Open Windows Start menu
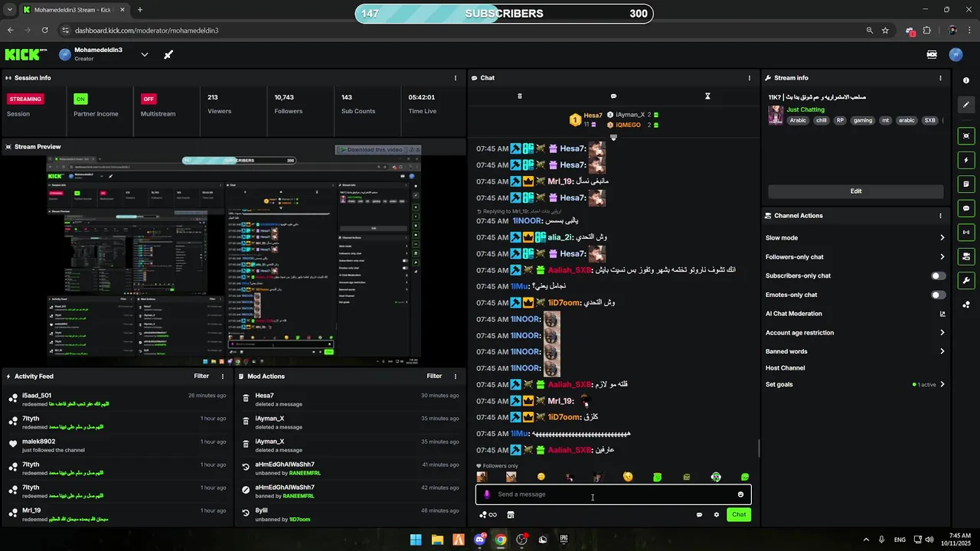This screenshot has height=551, width=980. pyautogui.click(x=416, y=540)
